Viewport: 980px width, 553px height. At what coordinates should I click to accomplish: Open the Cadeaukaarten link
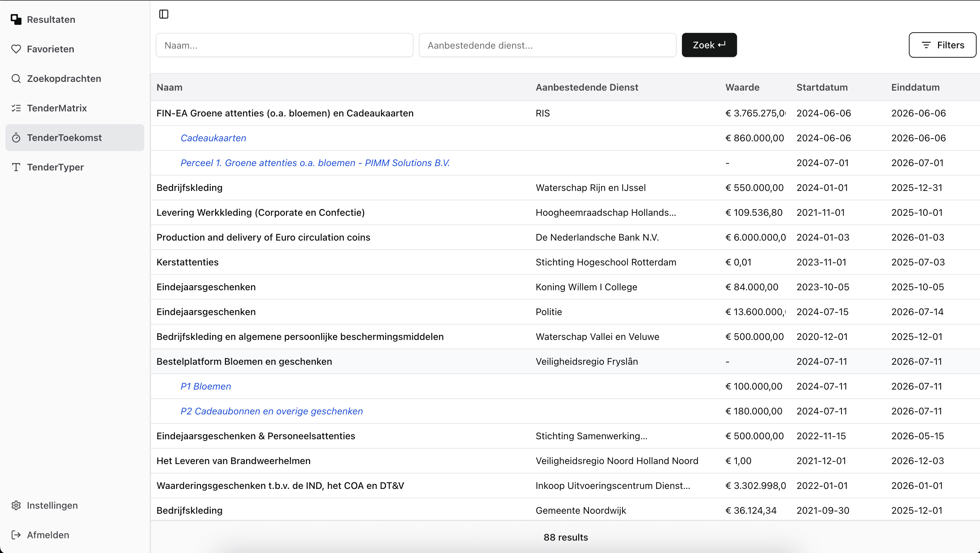tap(213, 138)
